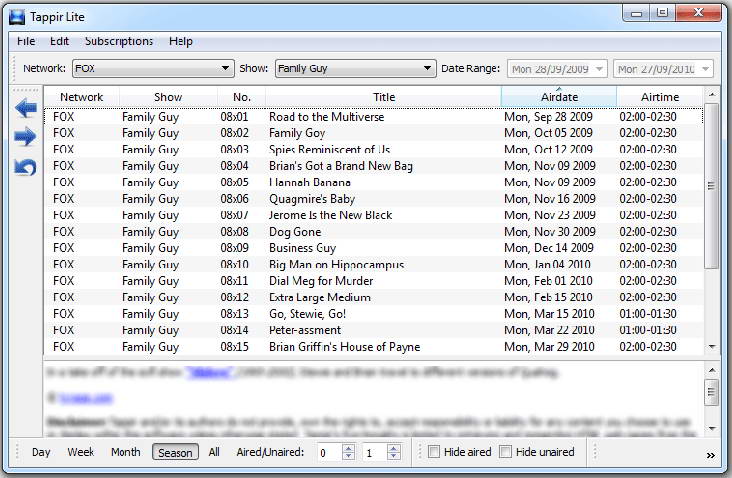Open the Show dropdown showing Family Guy
The image size is (732, 478).
click(355, 68)
